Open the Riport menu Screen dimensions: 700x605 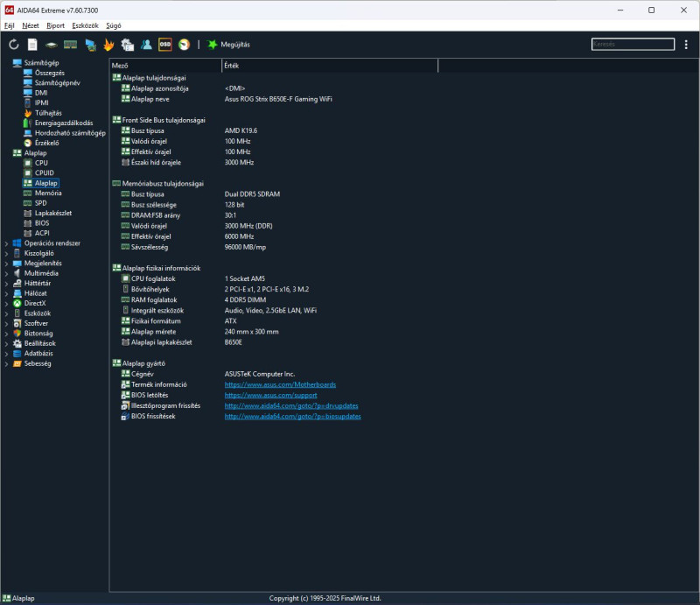[x=55, y=25]
